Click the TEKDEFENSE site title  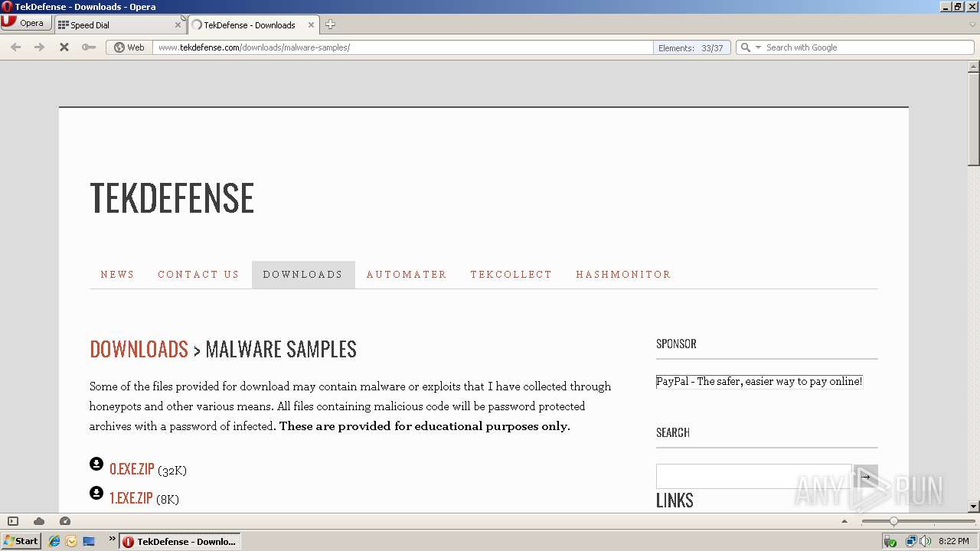pyautogui.click(x=172, y=198)
